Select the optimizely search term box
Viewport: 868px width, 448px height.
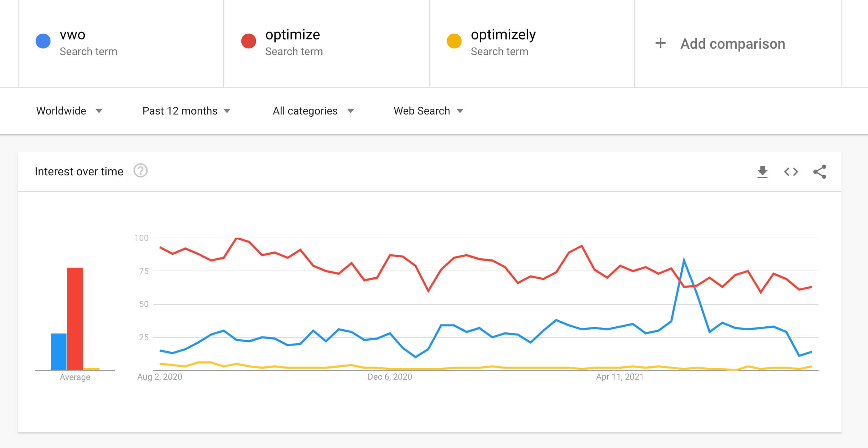532,43
